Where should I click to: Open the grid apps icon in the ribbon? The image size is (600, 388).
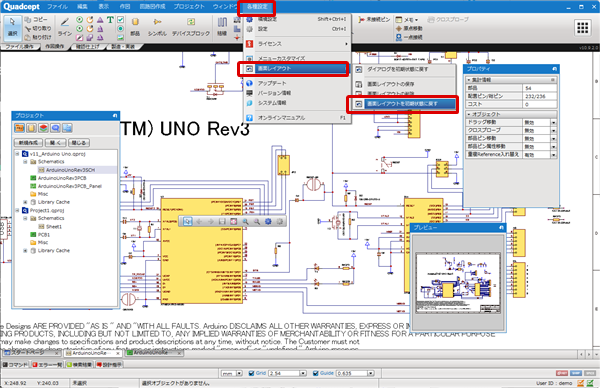tap(582, 27)
